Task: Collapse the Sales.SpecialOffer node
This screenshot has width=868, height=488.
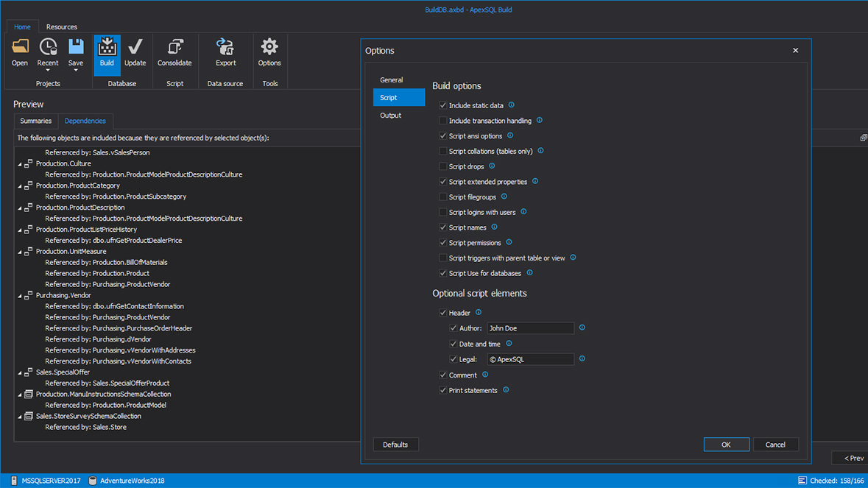Action: 20,373
